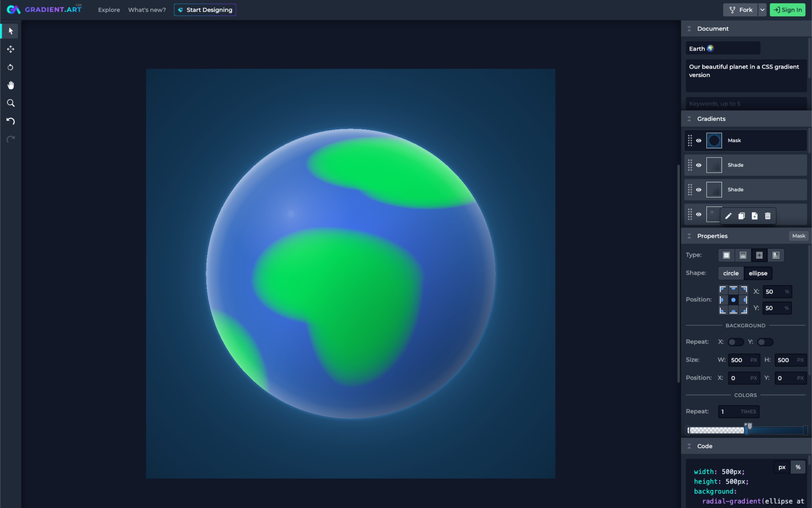Image resolution: width=812 pixels, height=508 pixels.
Task: Grab the drag handle of Mask layer
Action: (690, 140)
